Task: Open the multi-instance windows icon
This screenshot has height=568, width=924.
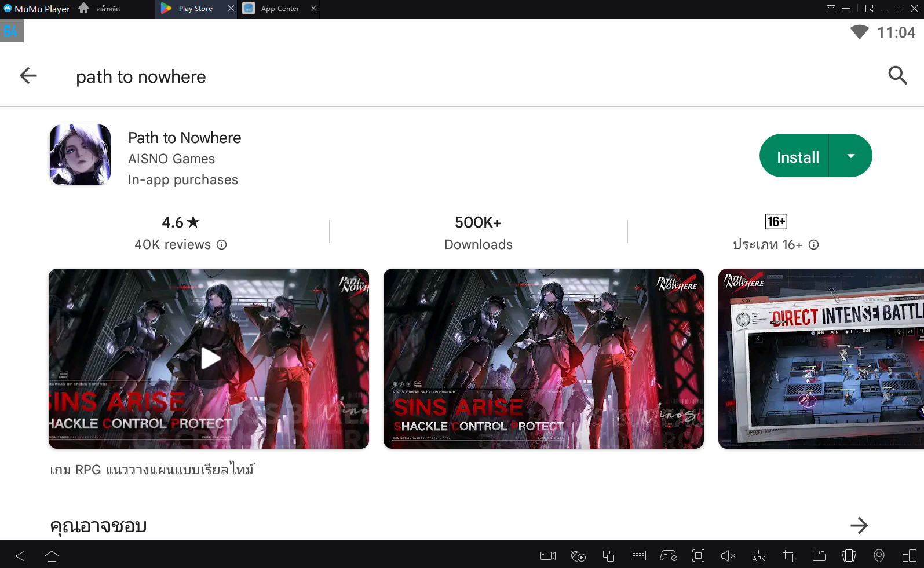Action: (608, 556)
